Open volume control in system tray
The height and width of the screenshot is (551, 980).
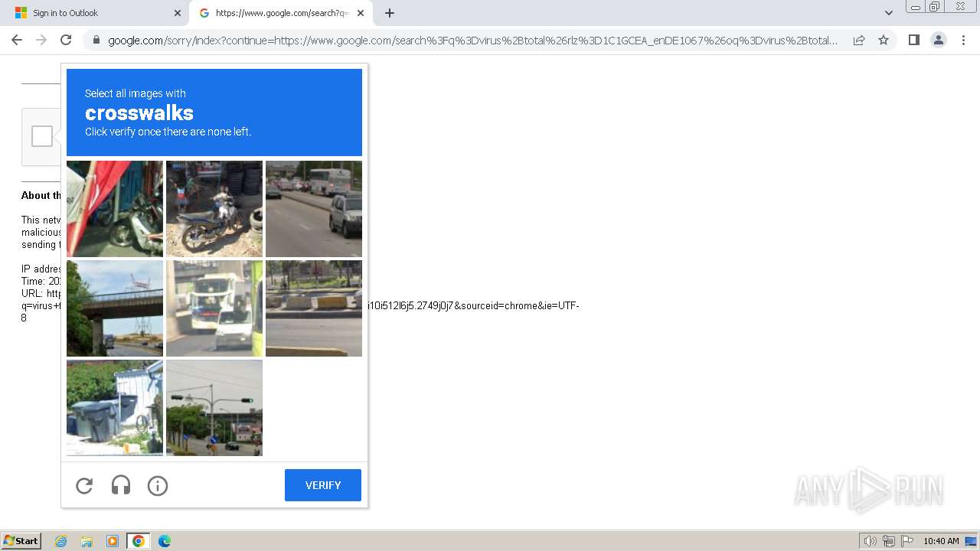[870, 541]
